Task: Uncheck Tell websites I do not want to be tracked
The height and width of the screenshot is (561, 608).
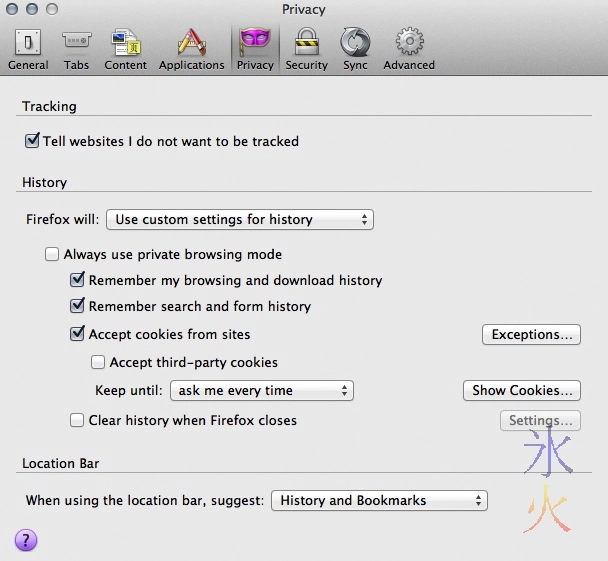Action: point(32,142)
